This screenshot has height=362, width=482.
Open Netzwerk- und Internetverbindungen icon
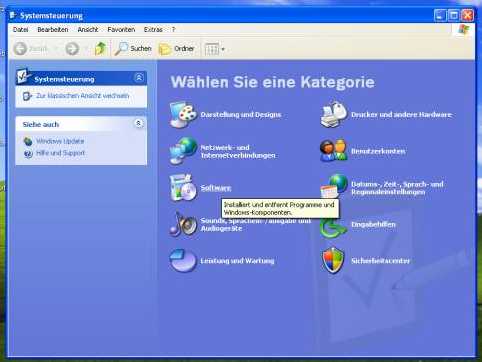pos(183,151)
